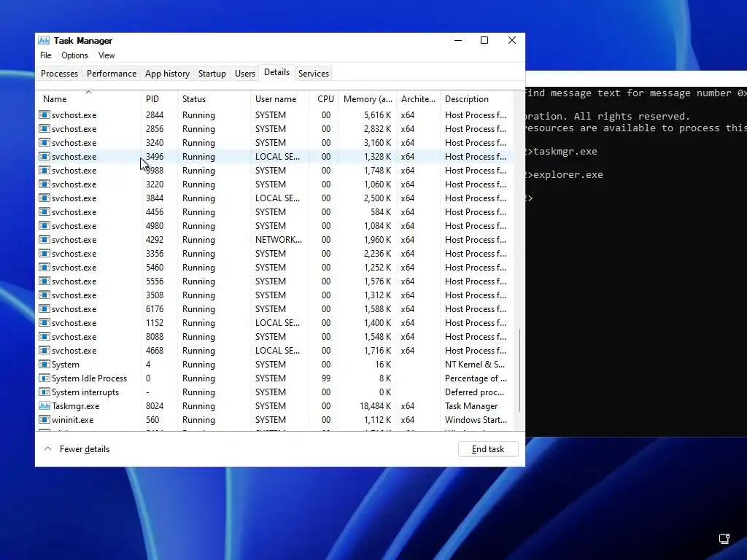Select the Taskmgr.exe process name
Viewport: 747px width, 560px height.
pos(75,405)
